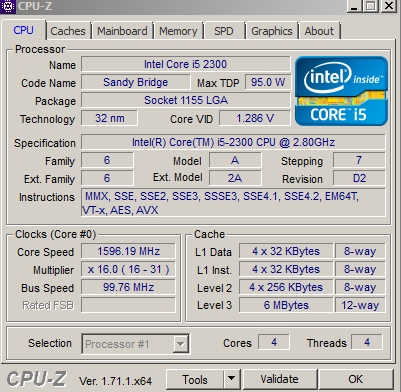This screenshot has height=392, width=401.
Task: Click the Specification text field
Action: click(x=233, y=142)
